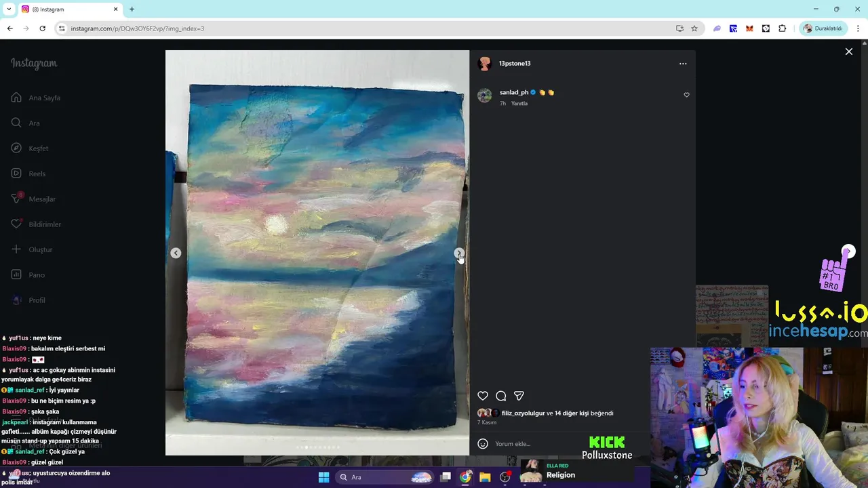Select Oluştur create in sidebar
This screenshot has width=868, height=488.
(x=31, y=249)
